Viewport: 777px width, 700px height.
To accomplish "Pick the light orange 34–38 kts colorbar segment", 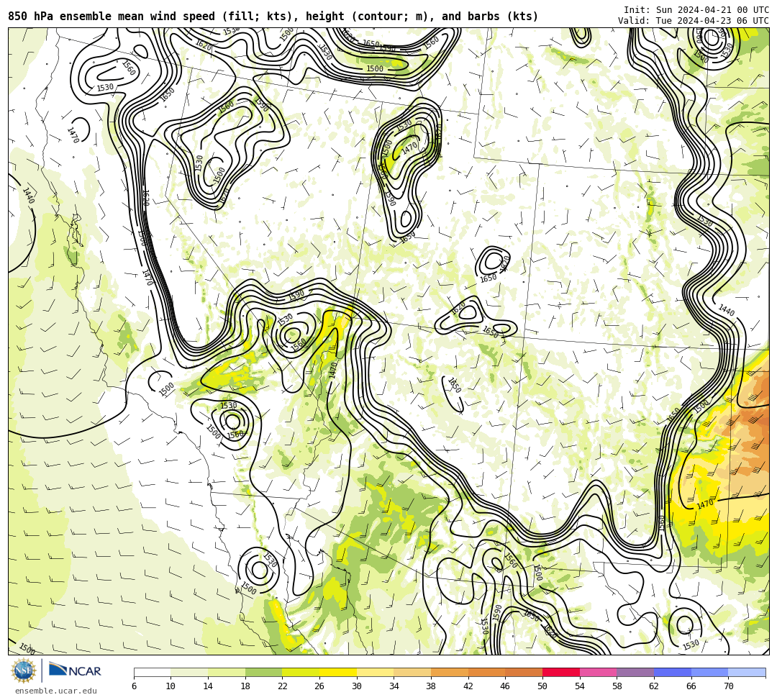I will coord(412,672).
